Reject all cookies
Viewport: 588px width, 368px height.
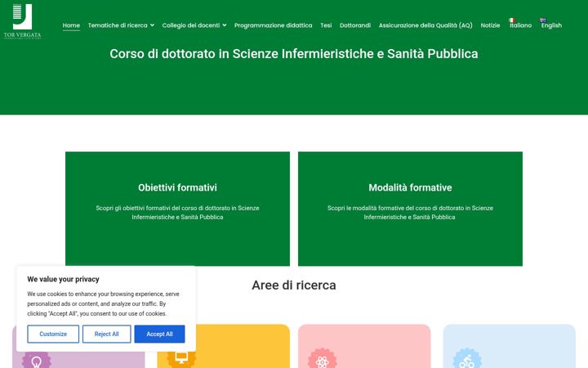tap(106, 334)
